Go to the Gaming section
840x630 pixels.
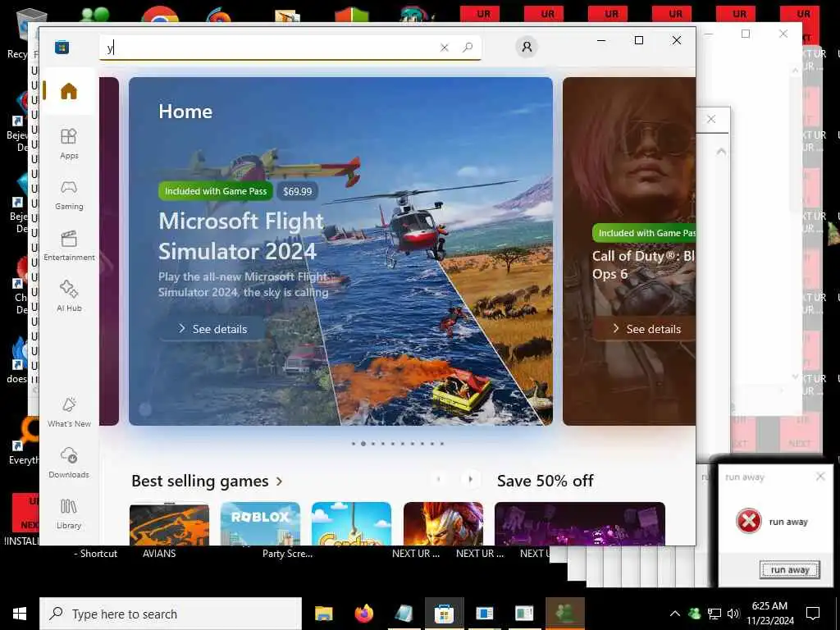[69, 195]
